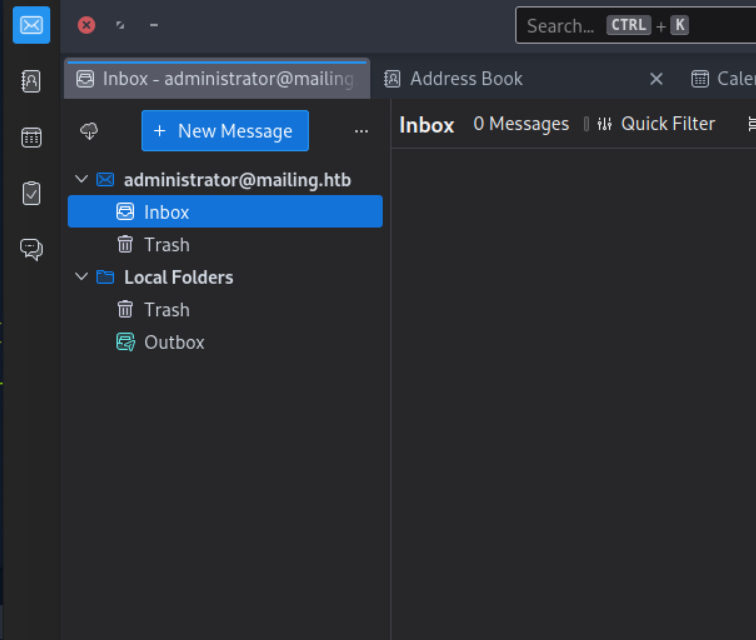The height and width of the screenshot is (640, 756).
Task: Select Trash under Local Folders
Action: click(166, 310)
